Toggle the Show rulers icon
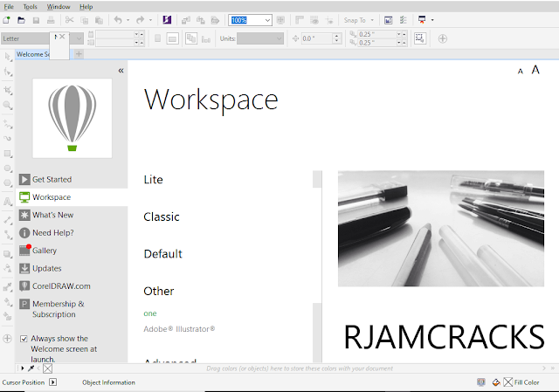This screenshot has width=559, height=392. tap(300, 20)
